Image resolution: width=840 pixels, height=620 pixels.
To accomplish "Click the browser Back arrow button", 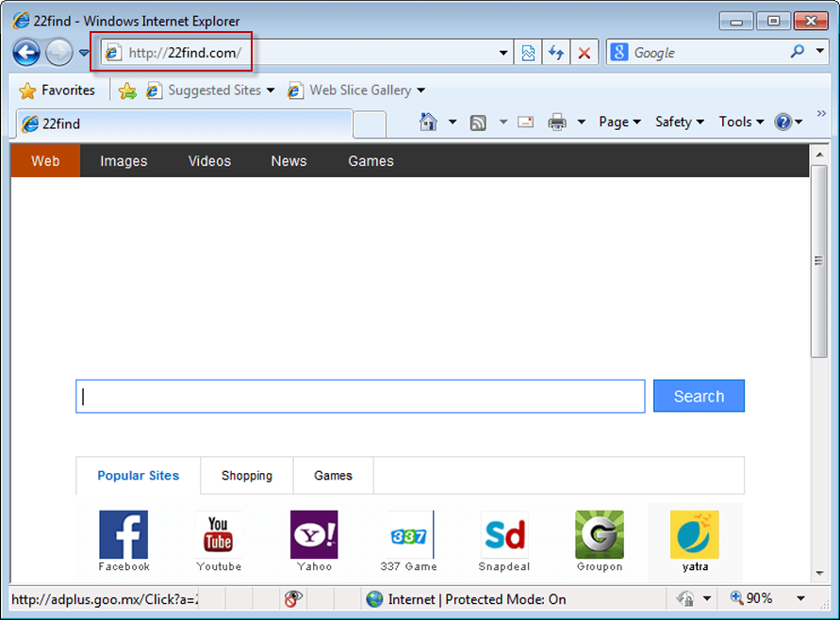I will tap(26, 53).
